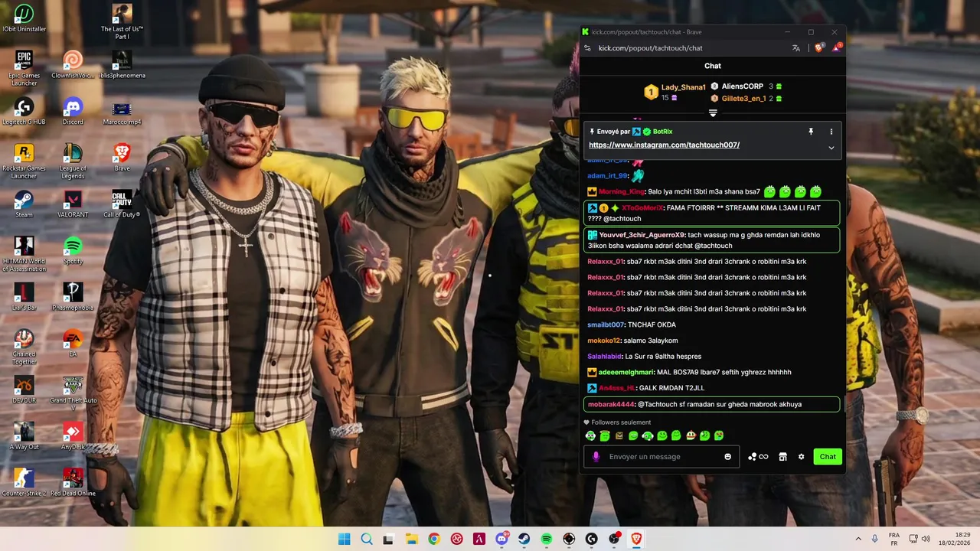Launch Counter-Strike 2 desktop icon
This screenshot has height=551, width=980.
pyautogui.click(x=24, y=483)
